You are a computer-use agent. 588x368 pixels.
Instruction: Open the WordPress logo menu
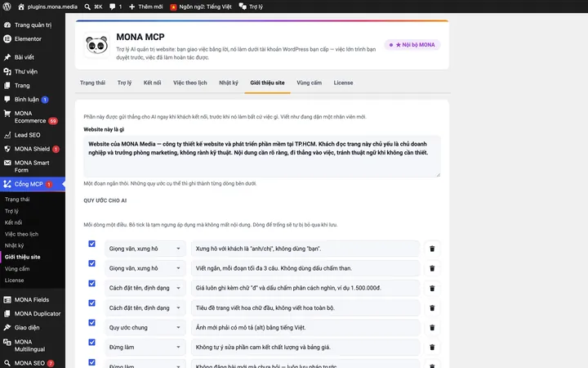[7, 7]
